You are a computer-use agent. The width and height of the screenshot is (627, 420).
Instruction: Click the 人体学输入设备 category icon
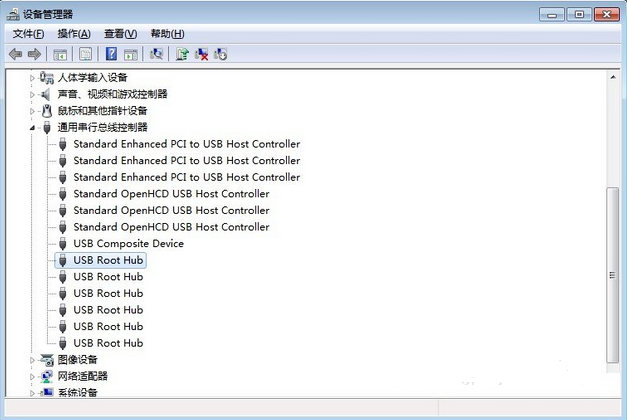click(x=46, y=78)
